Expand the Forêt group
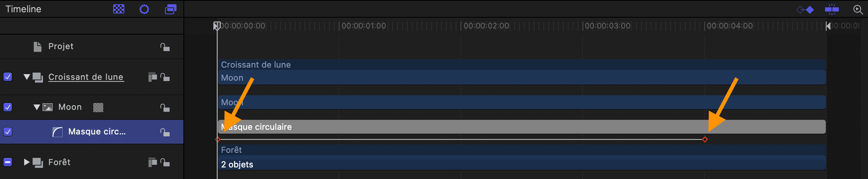This screenshot has width=868, height=179. (27, 162)
